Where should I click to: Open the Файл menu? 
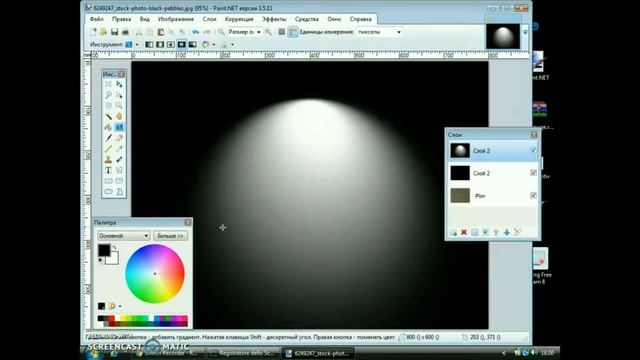[97, 19]
